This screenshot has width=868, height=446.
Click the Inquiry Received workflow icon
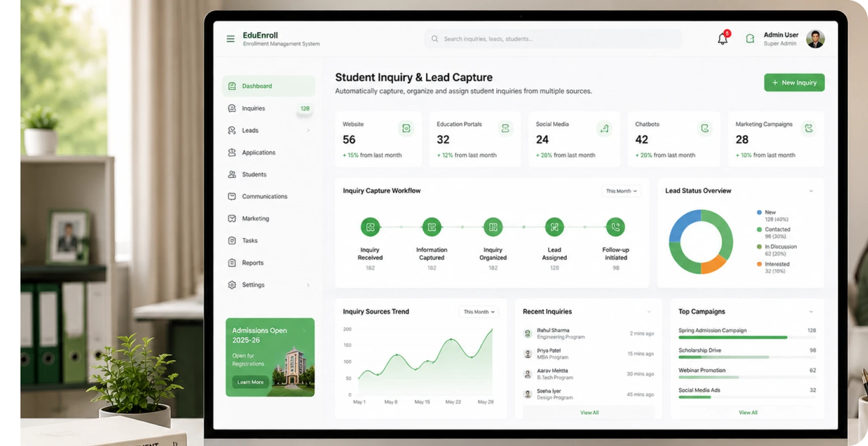(x=370, y=227)
